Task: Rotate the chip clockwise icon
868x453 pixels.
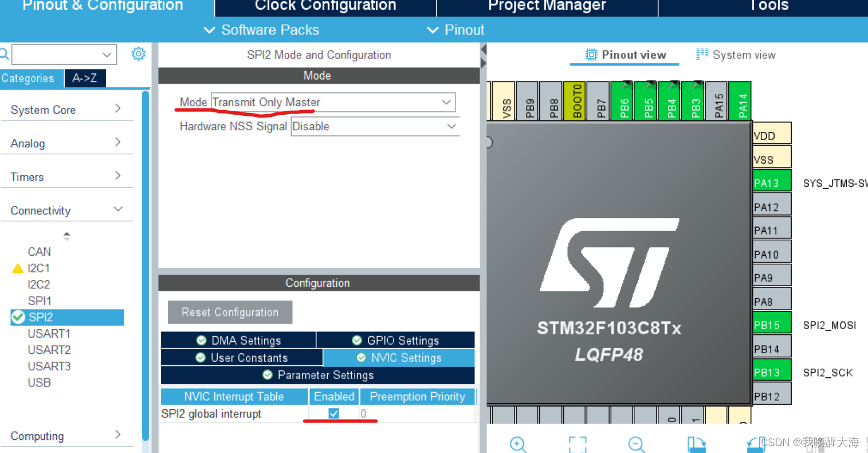Action: coord(697,444)
